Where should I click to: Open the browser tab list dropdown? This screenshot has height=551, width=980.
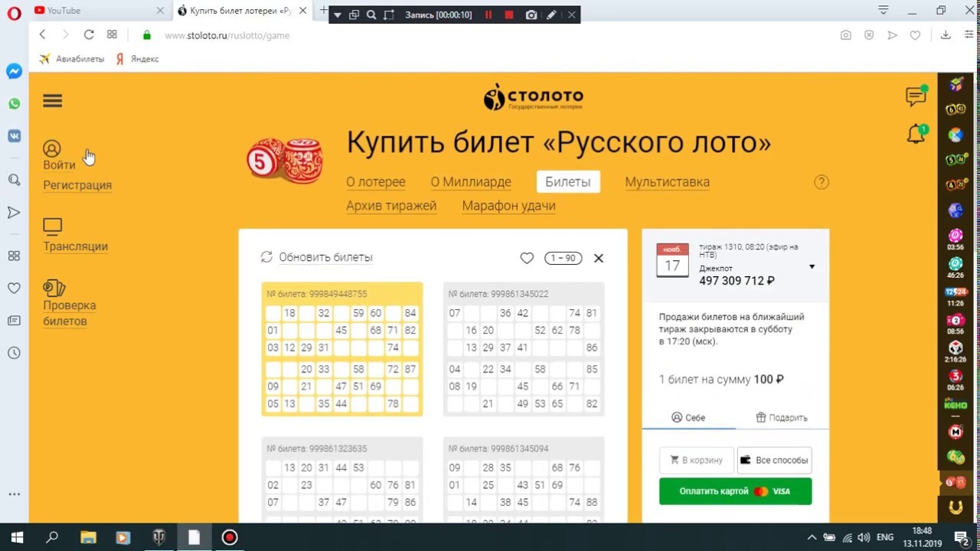[x=884, y=11]
